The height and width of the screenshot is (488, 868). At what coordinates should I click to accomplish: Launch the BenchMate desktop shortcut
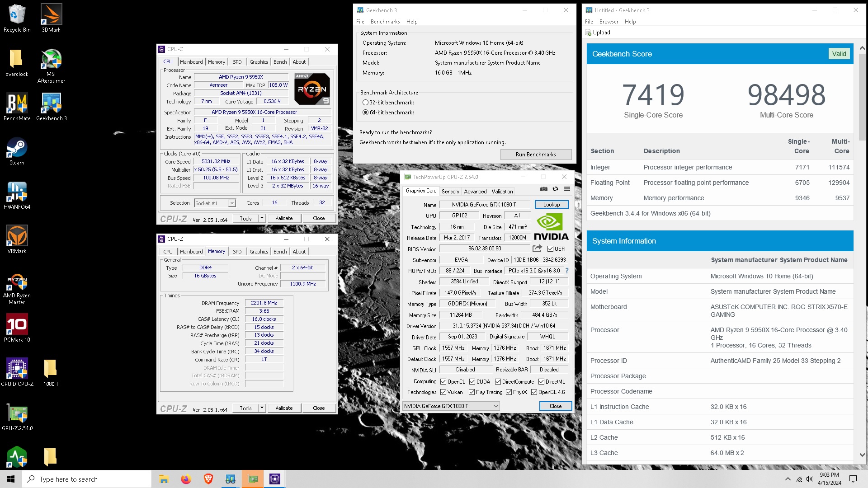click(x=17, y=107)
